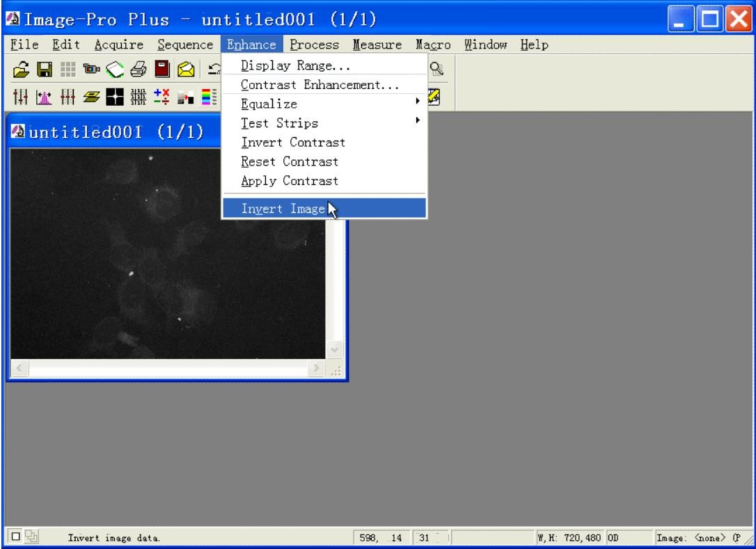Click the untitled001 image window title icon
756x549 pixels.
click(18, 131)
